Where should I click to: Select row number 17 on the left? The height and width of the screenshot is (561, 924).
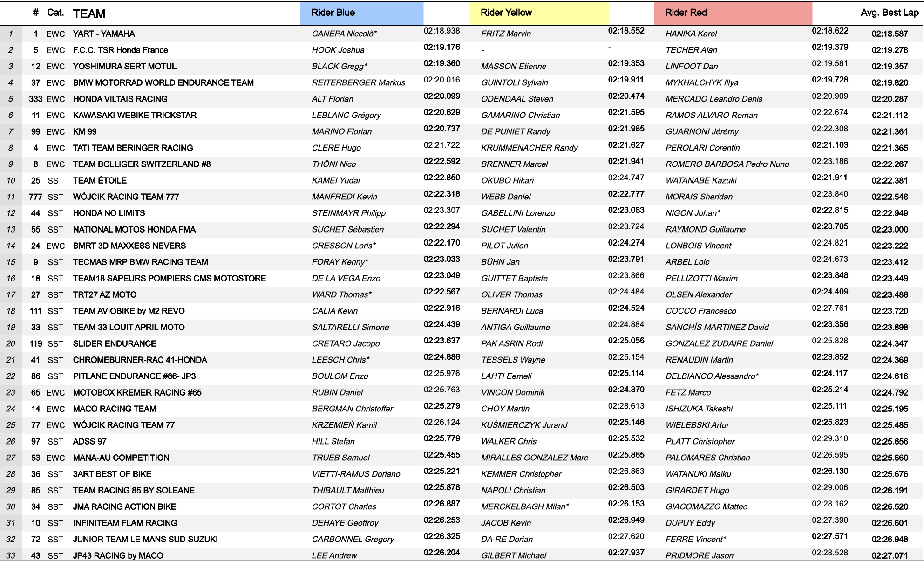[11, 295]
